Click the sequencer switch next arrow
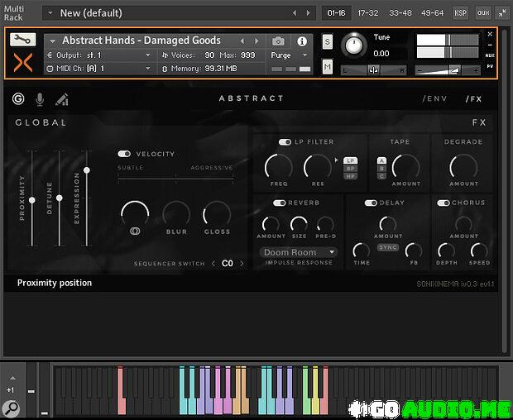 [242, 264]
